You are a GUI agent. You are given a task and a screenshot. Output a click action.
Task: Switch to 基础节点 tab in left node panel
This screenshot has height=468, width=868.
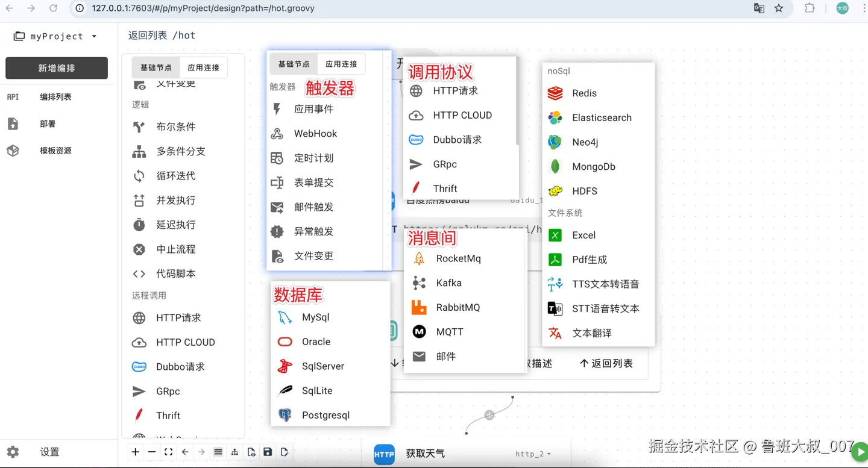tap(156, 68)
